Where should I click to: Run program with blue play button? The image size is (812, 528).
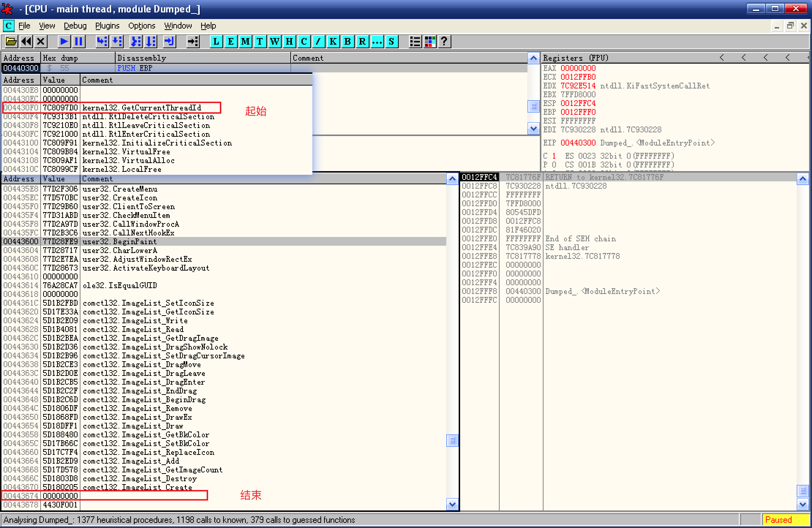point(64,42)
